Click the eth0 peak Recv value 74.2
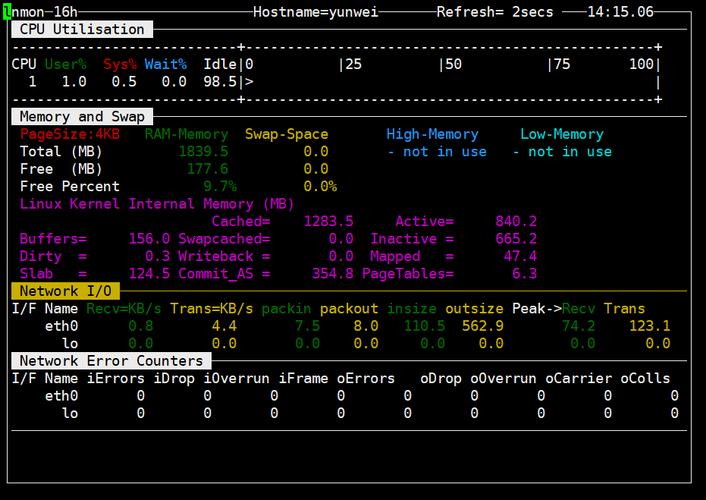The height and width of the screenshot is (500, 706). [x=578, y=326]
